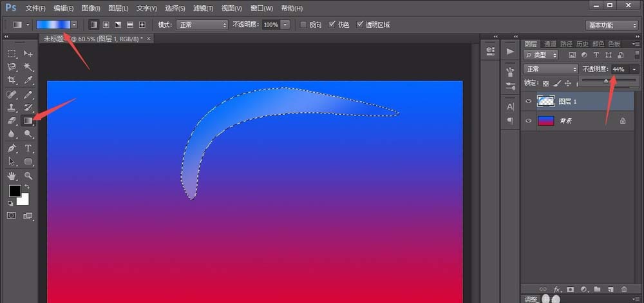This screenshot has height=303, width=644.
Task: Choose the Horizontal Type tool
Action: [x=28, y=148]
